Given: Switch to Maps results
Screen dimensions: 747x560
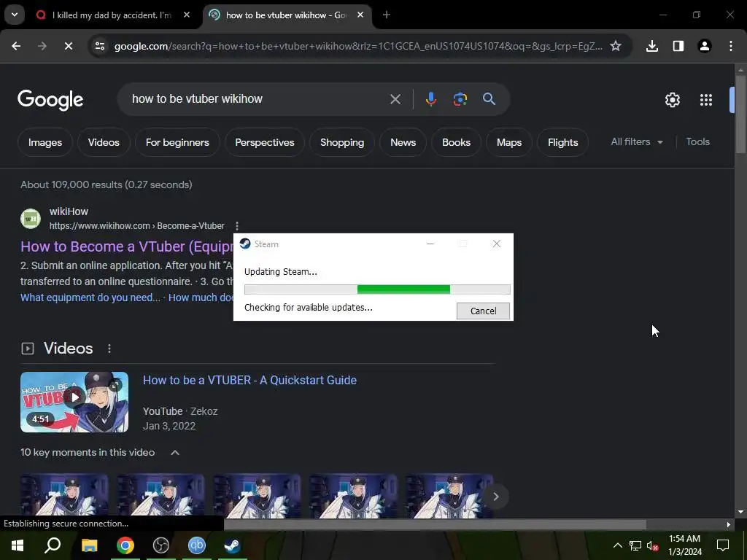Looking at the screenshot, I should pos(508,142).
